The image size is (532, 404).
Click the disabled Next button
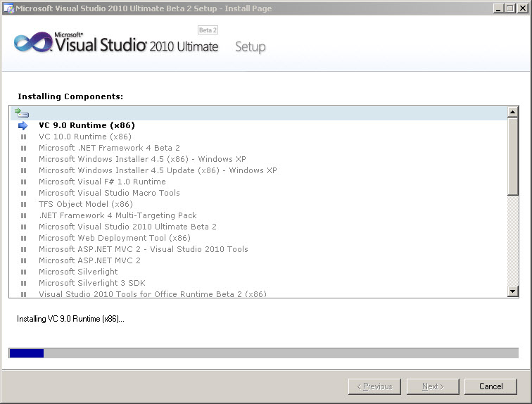click(433, 386)
